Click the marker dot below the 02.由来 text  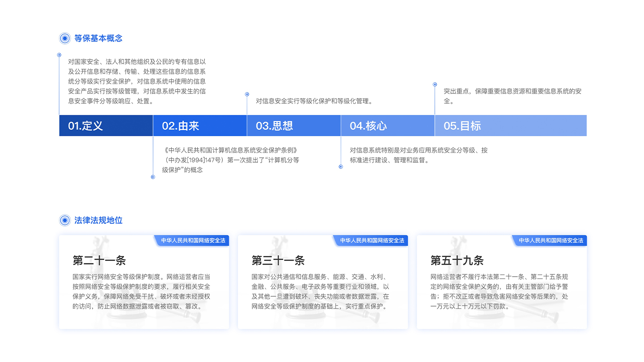coord(153,177)
